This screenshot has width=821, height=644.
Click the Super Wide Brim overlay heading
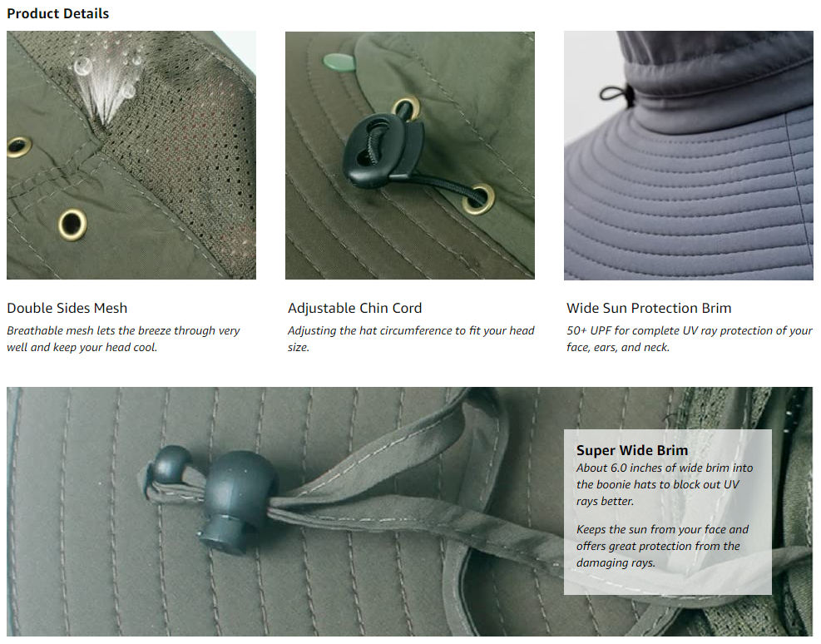point(632,450)
